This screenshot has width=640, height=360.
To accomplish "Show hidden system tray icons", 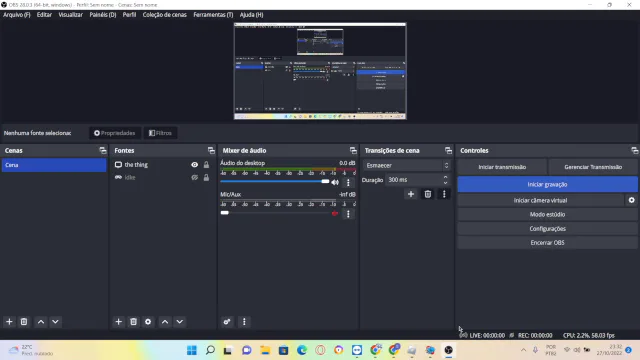I will tap(523, 350).
